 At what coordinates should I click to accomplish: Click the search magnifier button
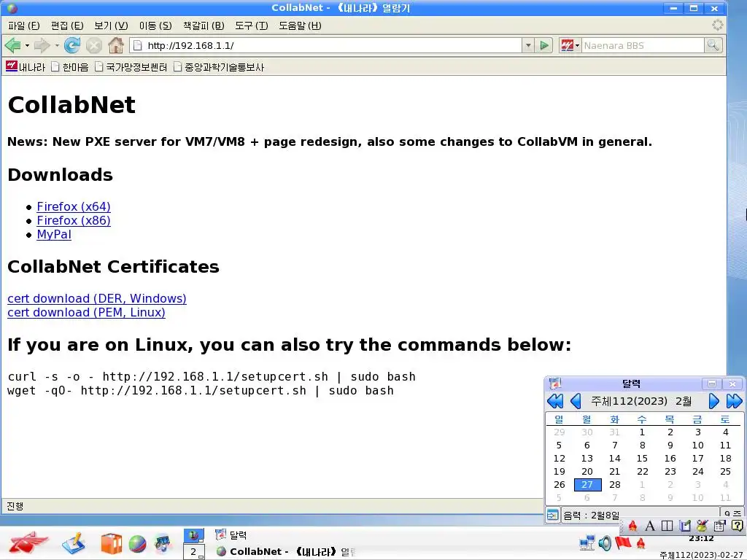click(x=713, y=46)
